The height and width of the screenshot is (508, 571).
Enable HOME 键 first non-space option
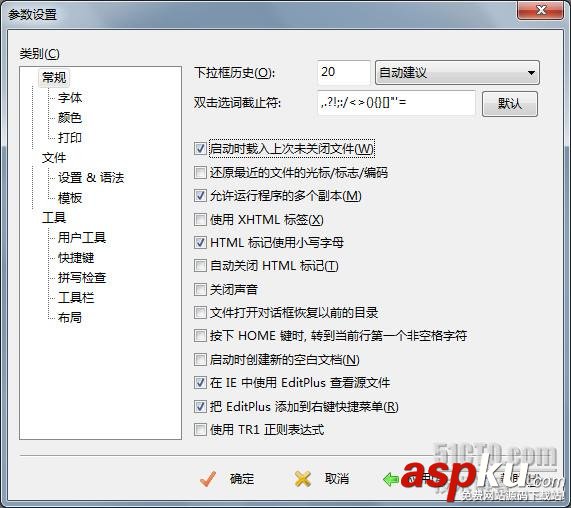pyautogui.click(x=200, y=335)
